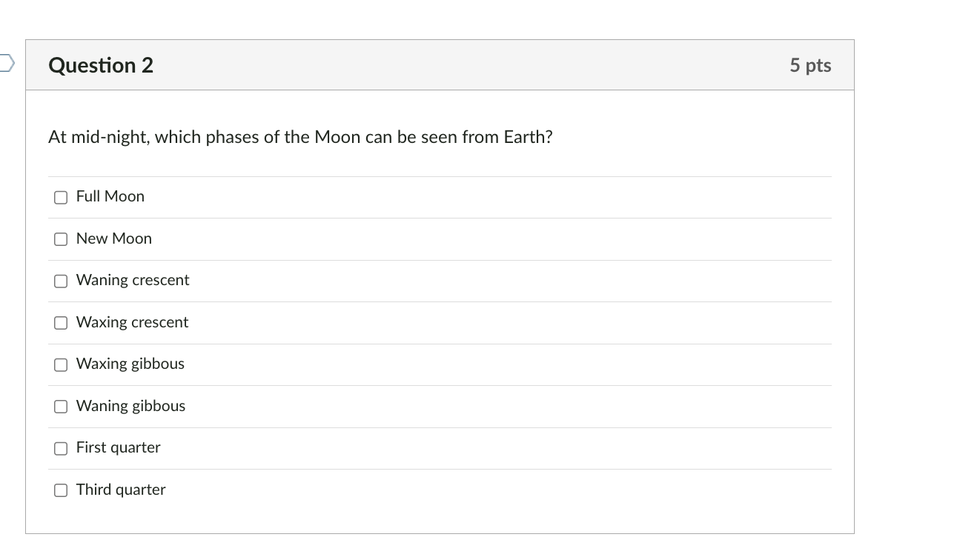
Task: Check the Waning crescent checkbox
Action: point(60,281)
